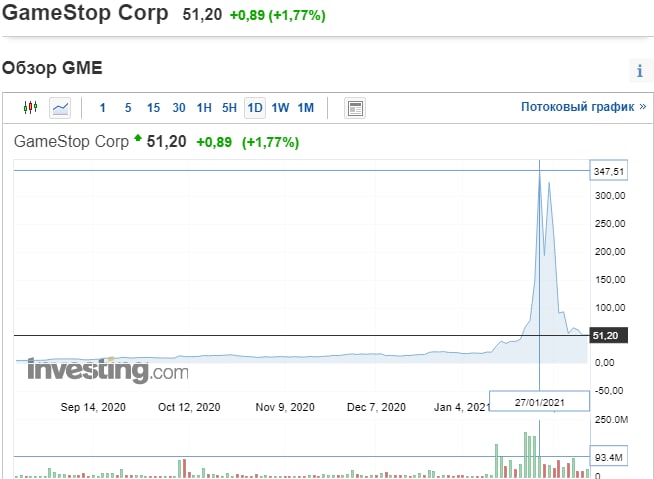Viewport: 654px width, 479px height.
Task: Click the Oct 12, 2020 axis date
Action: click(189, 407)
